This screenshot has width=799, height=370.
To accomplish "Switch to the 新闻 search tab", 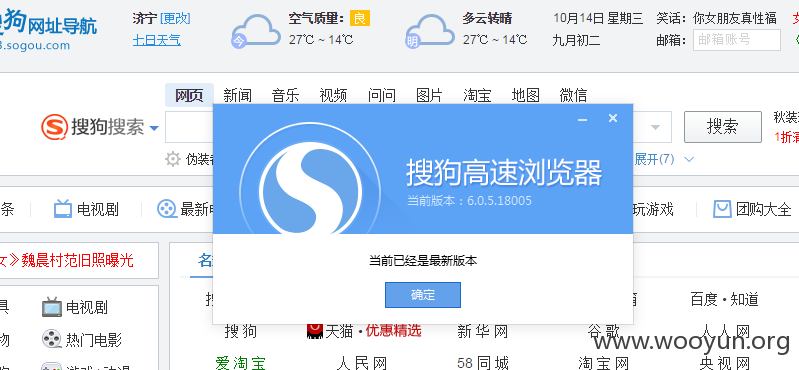I will point(237,95).
